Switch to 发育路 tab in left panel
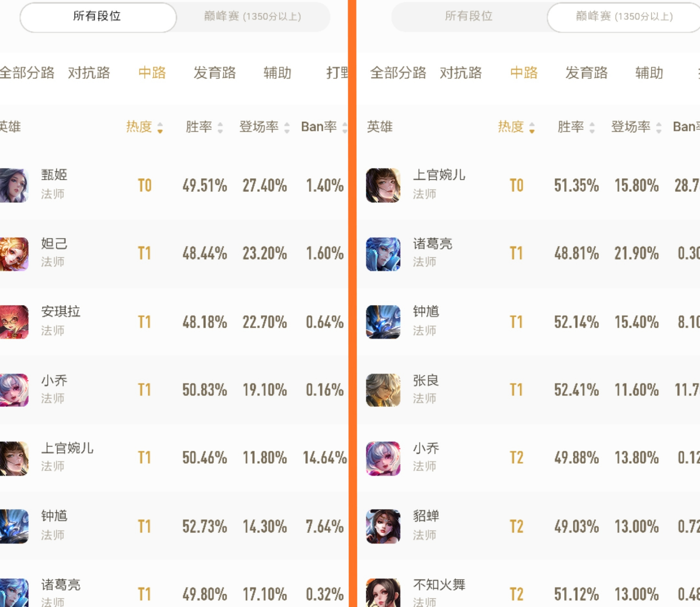 tap(215, 73)
